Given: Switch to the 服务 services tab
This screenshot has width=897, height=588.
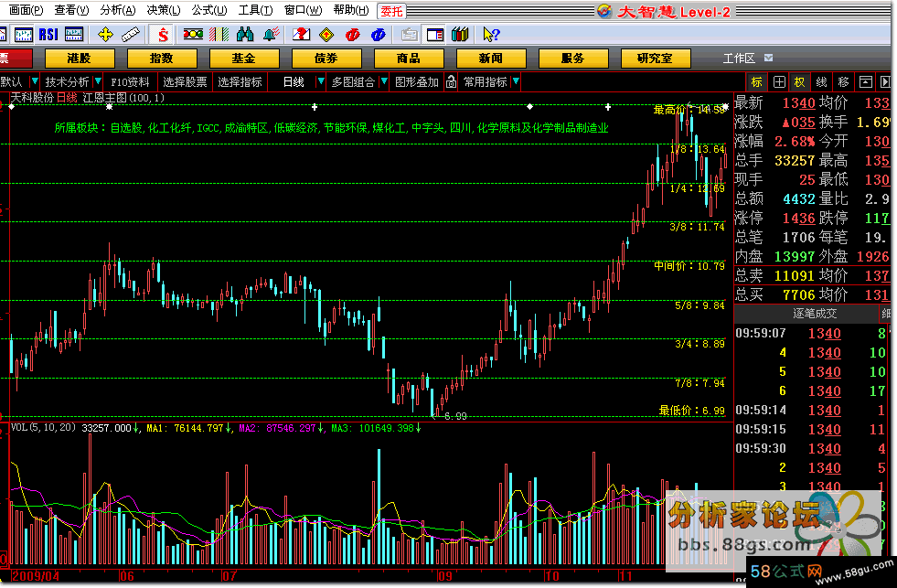Looking at the screenshot, I should pos(573,59).
